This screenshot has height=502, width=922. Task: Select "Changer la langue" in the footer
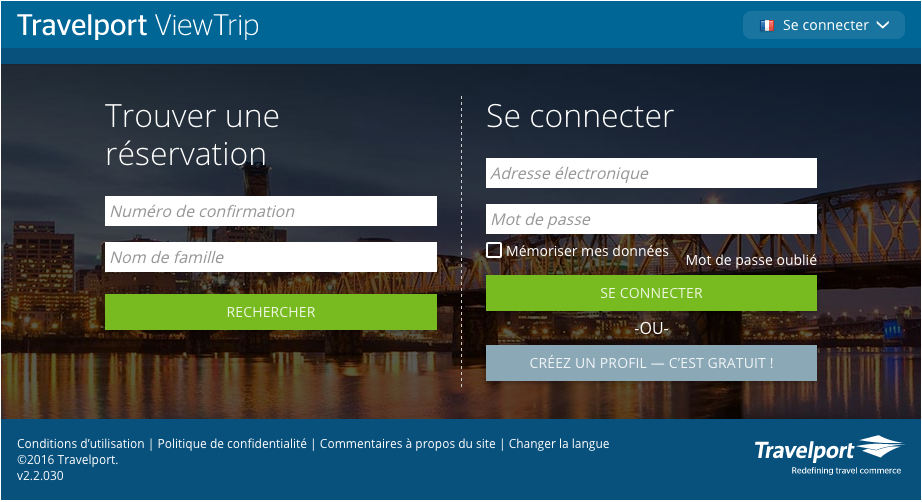559,444
